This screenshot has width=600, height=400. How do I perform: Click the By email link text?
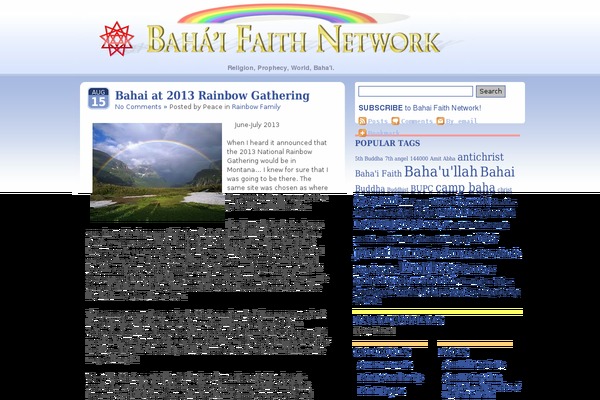pyautogui.click(x=461, y=121)
